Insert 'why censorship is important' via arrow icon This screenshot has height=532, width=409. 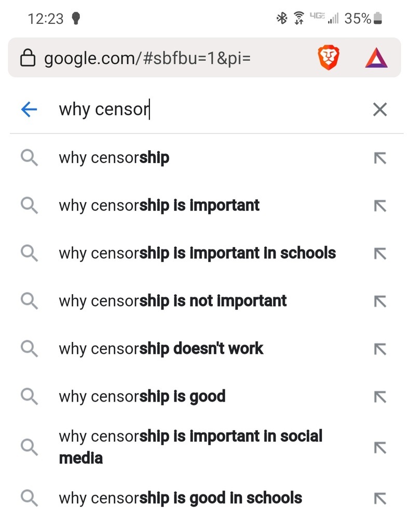[380, 206]
